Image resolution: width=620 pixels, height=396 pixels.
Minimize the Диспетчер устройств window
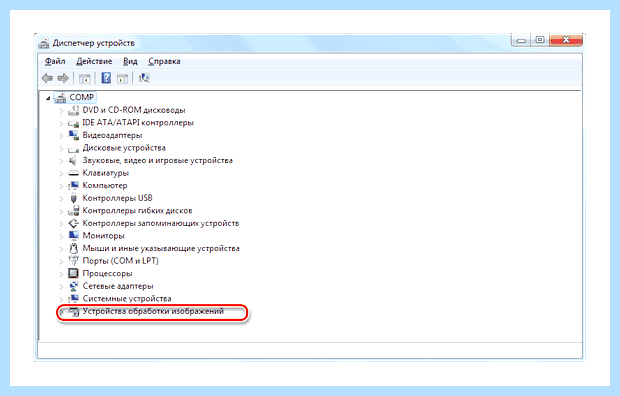tap(522, 40)
